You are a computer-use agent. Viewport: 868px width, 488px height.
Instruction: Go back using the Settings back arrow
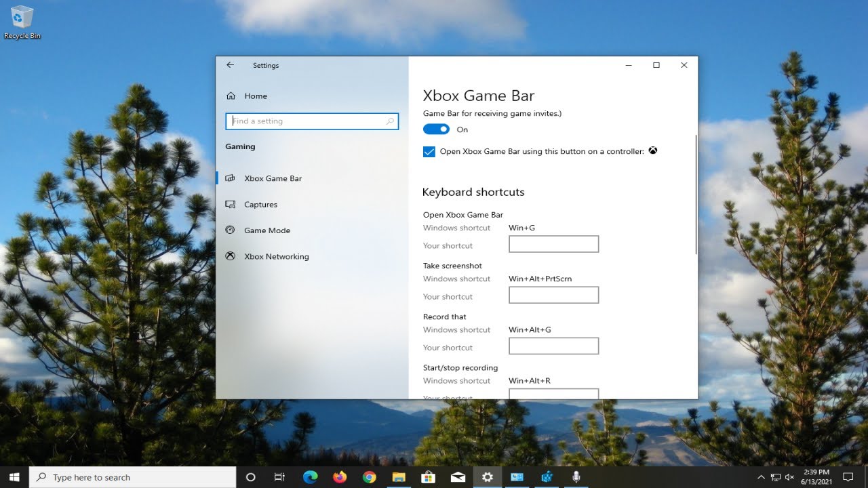click(x=230, y=65)
